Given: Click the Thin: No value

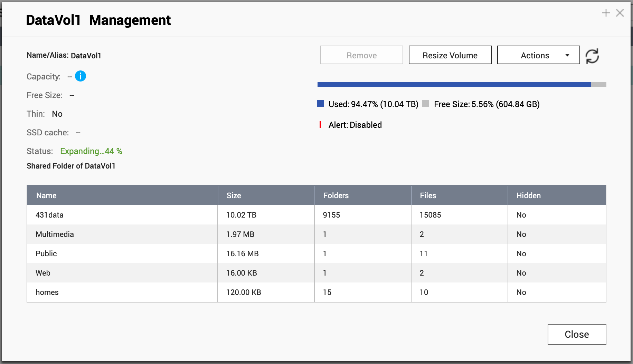Looking at the screenshot, I should [57, 114].
